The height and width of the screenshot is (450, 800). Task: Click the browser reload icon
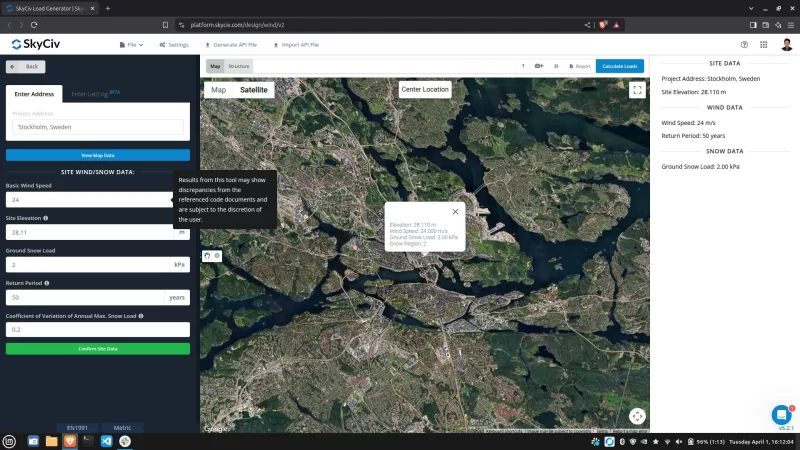[x=34, y=24]
